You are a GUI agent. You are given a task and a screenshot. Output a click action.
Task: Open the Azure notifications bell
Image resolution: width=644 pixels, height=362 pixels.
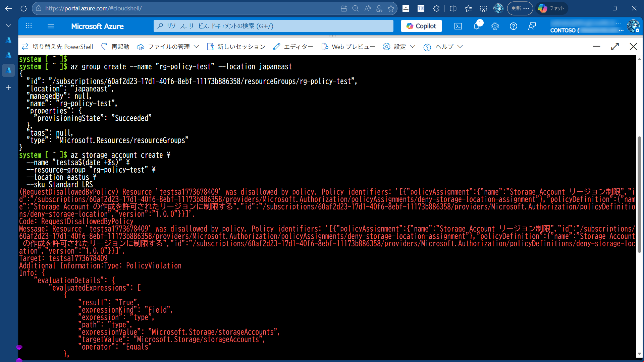pyautogui.click(x=477, y=26)
